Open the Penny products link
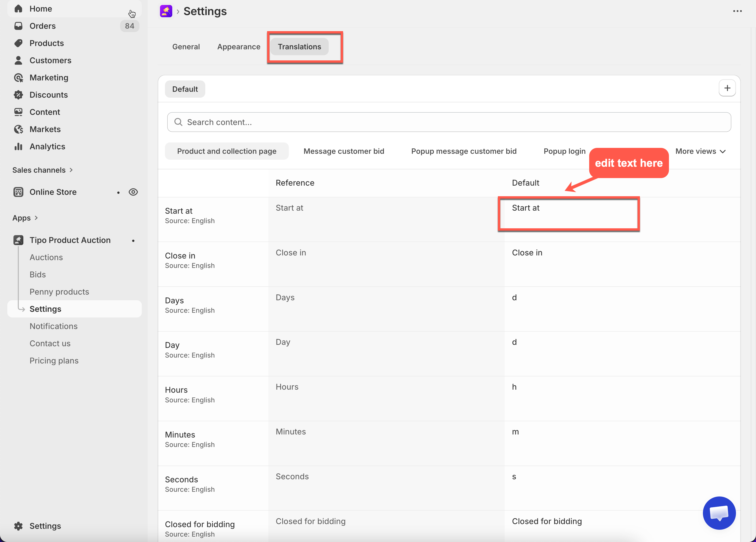The height and width of the screenshot is (542, 756). tap(59, 292)
